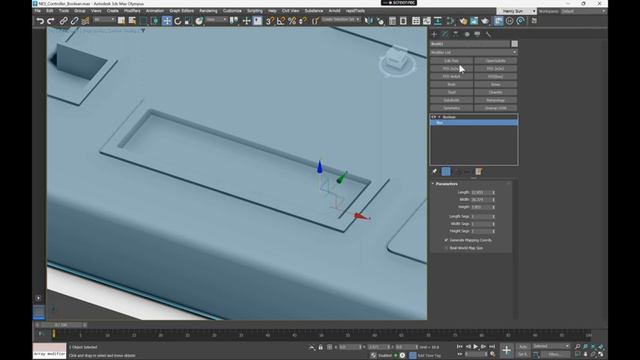The image size is (640, 360).
Task: Enable Real-World Map Size checkbox
Action: tap(446, 248)
